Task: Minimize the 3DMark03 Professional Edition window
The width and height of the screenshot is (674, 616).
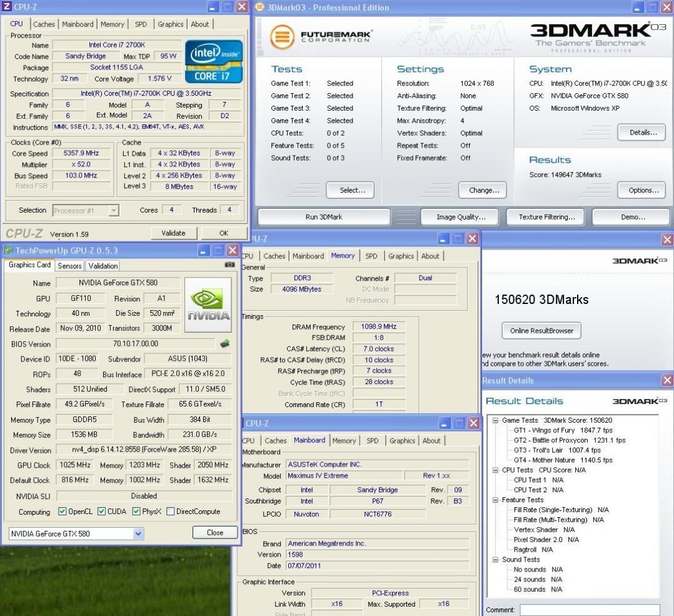Action: pyautogui.click(x=638, y=8)
